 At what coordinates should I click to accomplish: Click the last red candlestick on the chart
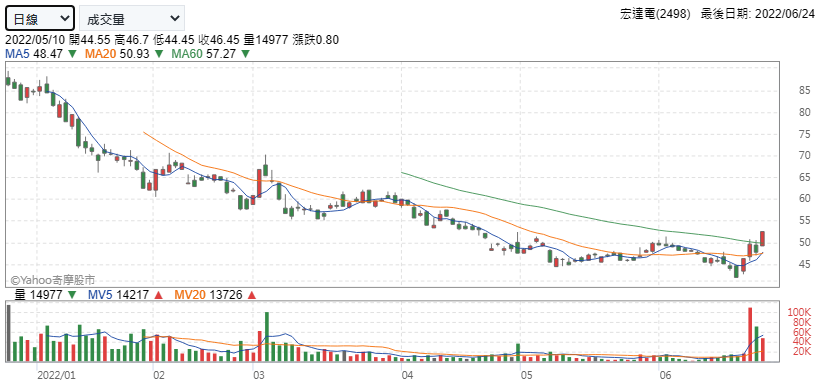point(762,238)
